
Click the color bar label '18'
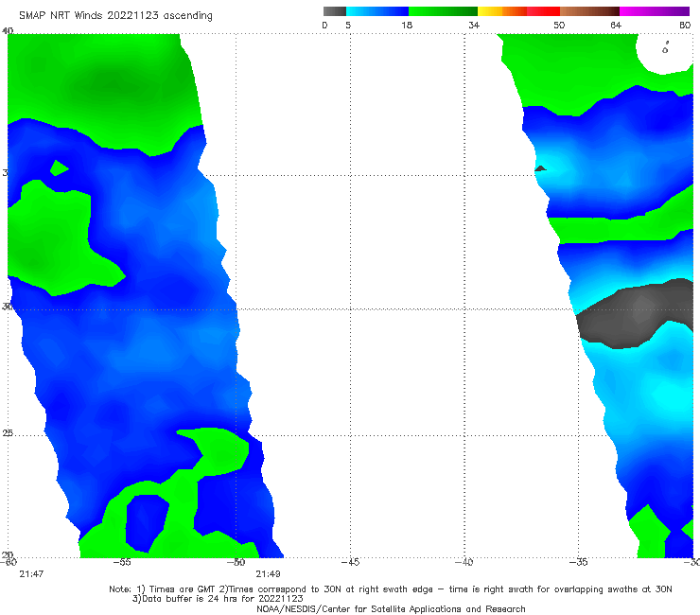click(x=407, y=25)
